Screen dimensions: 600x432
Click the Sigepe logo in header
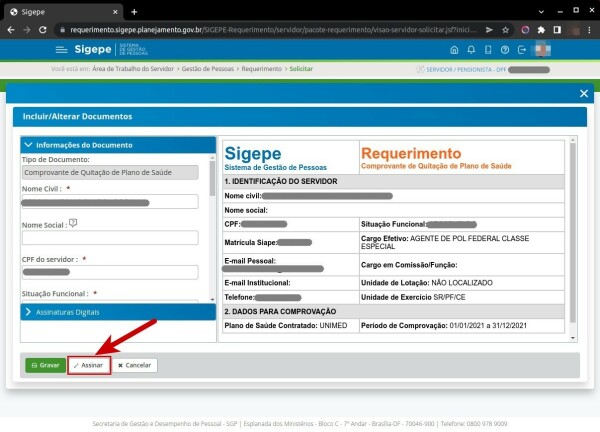tap(93, 49)
